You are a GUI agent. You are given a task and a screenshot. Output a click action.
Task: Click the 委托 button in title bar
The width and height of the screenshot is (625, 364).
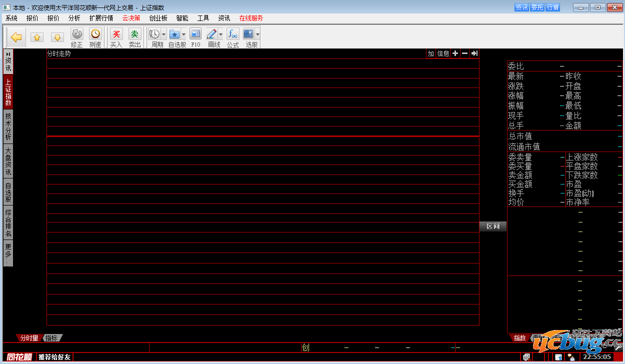tap(537, 7)
